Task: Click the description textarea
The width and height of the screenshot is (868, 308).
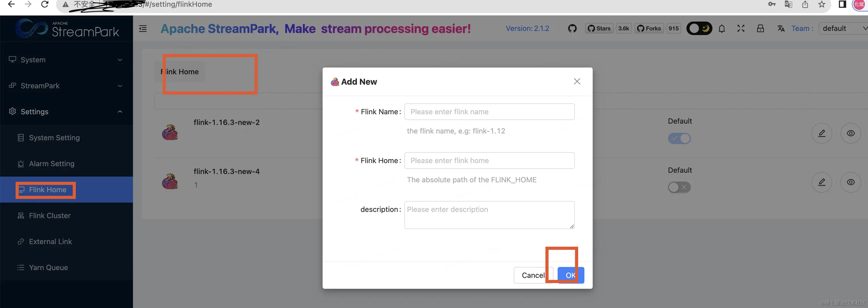Action: pos(489,215)
